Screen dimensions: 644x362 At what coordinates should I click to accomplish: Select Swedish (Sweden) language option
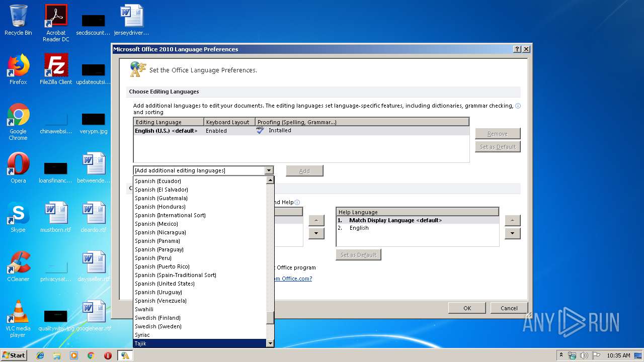click(200, 326)
